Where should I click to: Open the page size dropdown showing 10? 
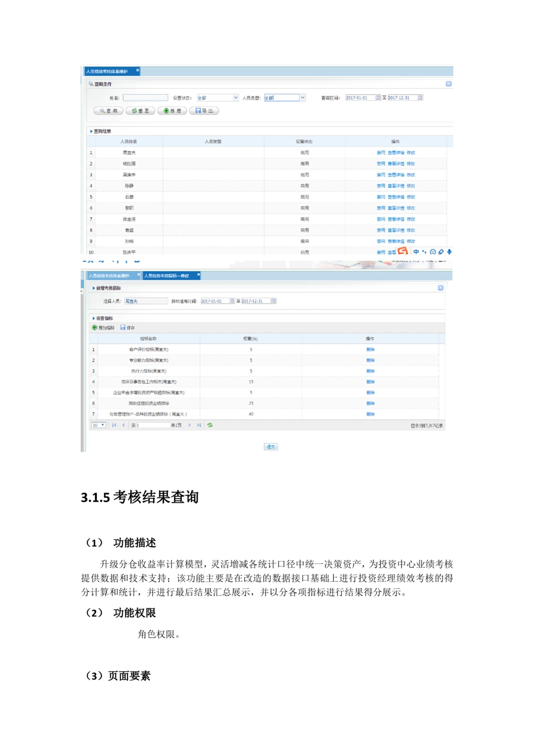click(99, 425)
